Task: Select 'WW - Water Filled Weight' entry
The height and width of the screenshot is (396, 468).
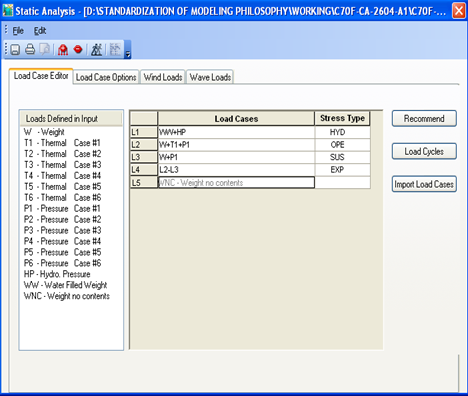Action: [65, 285]
